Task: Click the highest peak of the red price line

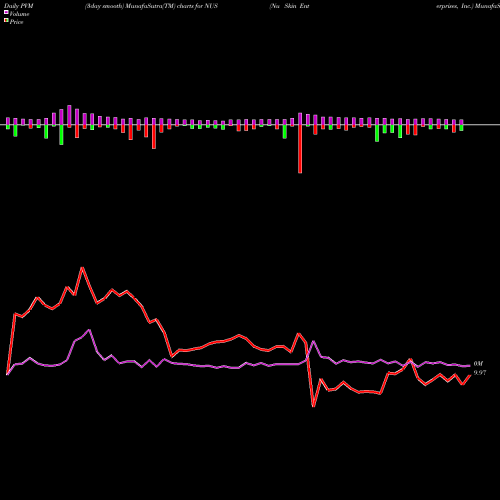Action: [x=82, y=268]
